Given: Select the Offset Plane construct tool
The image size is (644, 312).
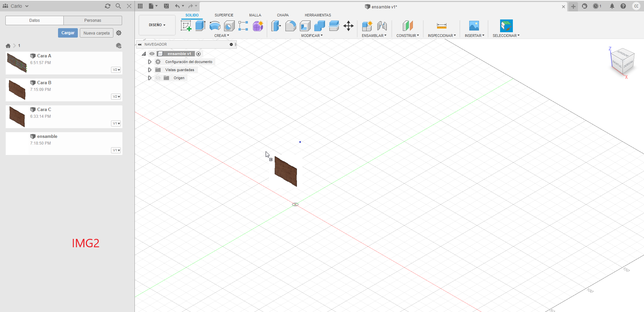Looking at the screenshot, I should [x=408, y=26].
